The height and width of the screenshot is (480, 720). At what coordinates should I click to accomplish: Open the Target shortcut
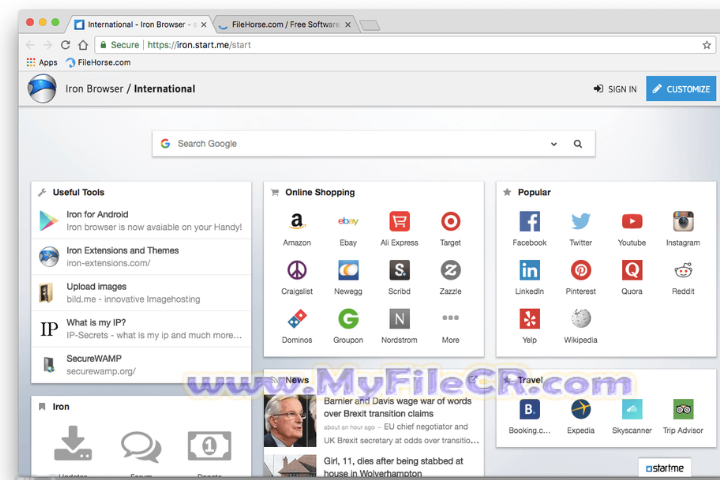450,229
